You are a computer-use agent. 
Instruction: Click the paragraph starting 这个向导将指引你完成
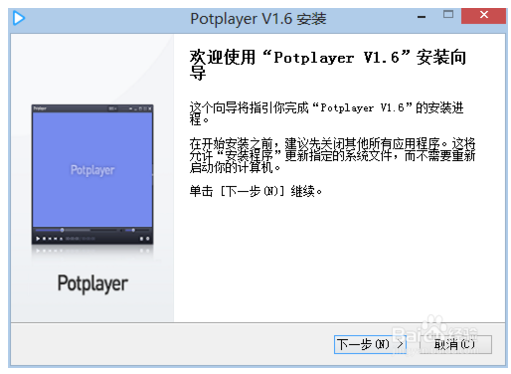(326, 113)
